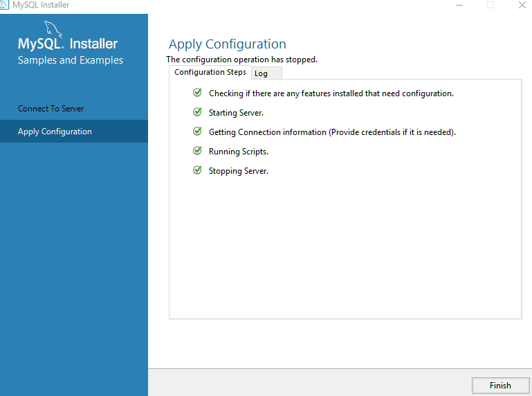
Task: Select the Configuration Steps tab
Action: coord(210,73)
